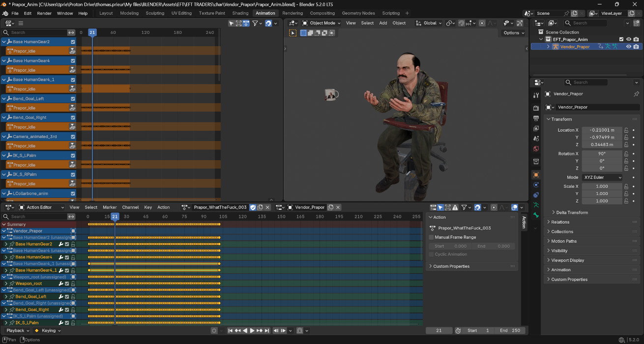Hide Vendor_Prapor in viewport via eye icon
Screen dimensions: 644x344
(x=628, y=47)
